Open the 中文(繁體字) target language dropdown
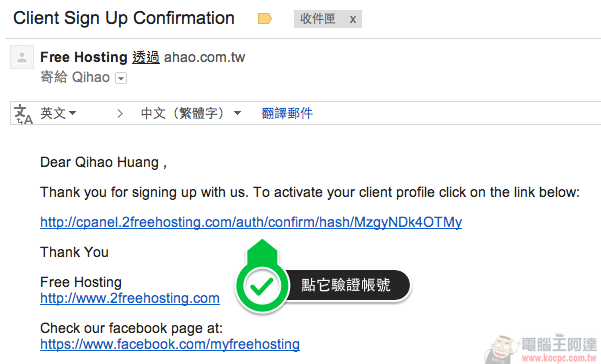The image size is (601, 364). [x=191, y=113]
